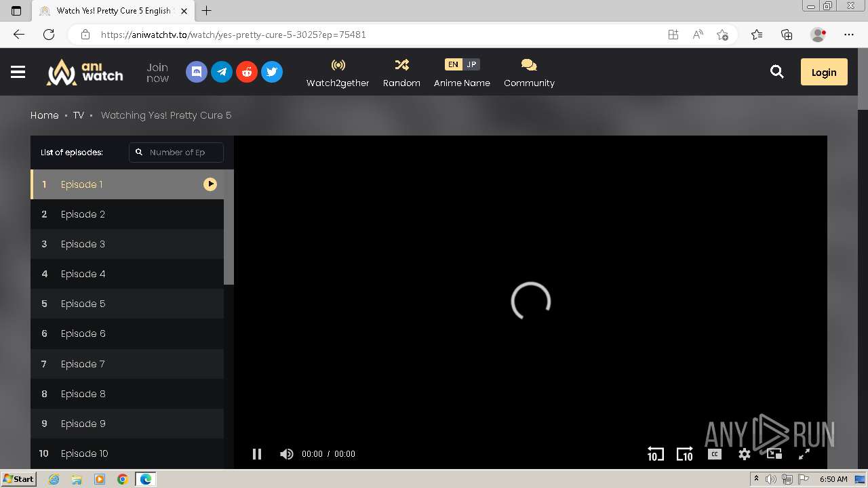Select Episode 2
Viewport: 868px width, 488px height.
point(127,214)
